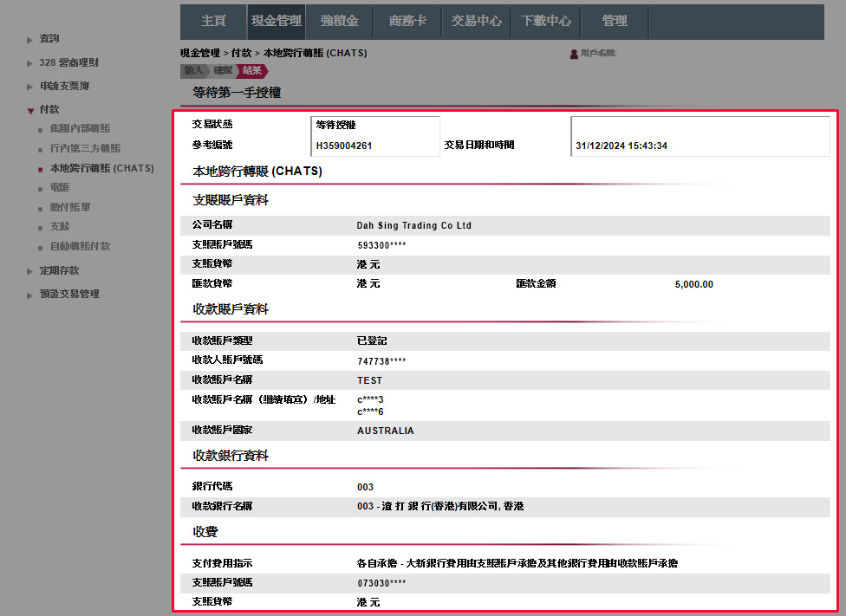Select 電匯 in the sidebar
This screenshot has width=846, height=616.
click(x=59, y=187)
